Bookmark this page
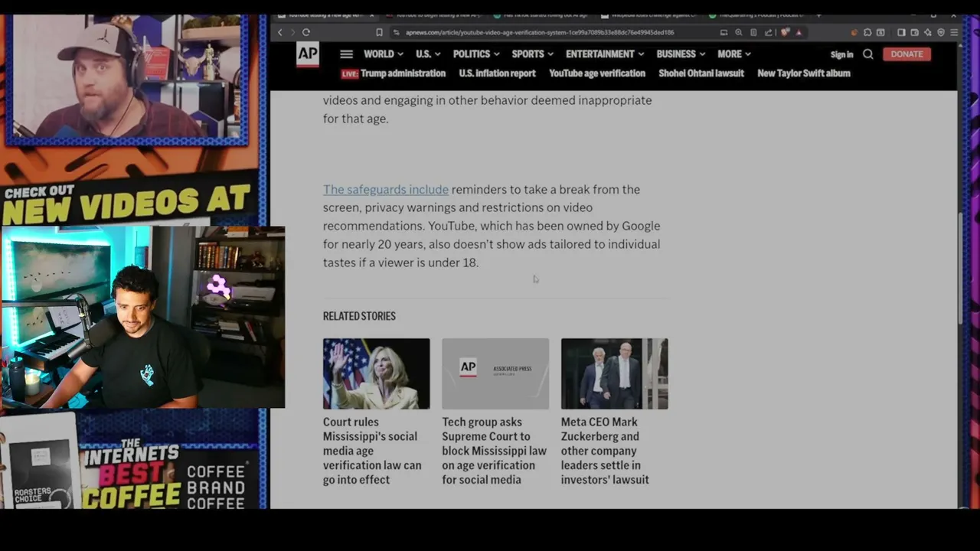The width and height of the screenshot is (980, 551). click(x=379, y=32)
